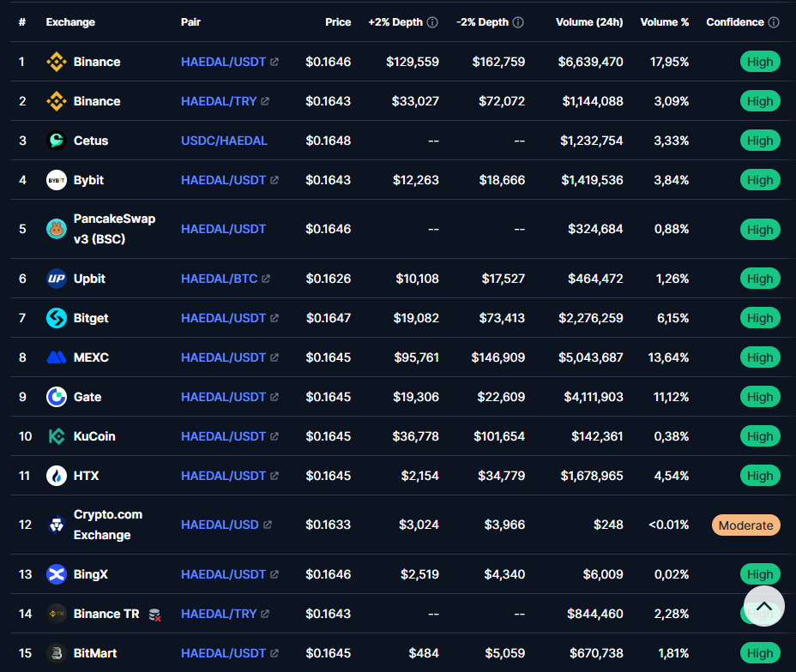Click the Upbit exchange logo

coord(57,279)
